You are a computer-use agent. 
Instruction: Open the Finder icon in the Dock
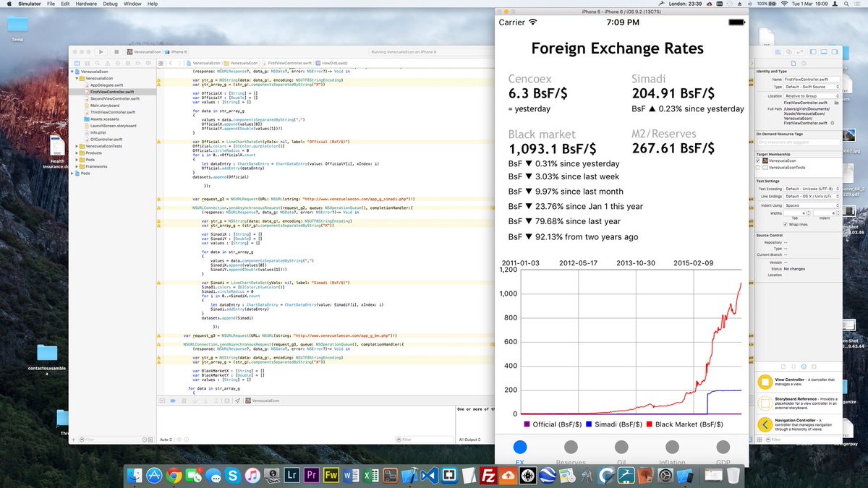point(135,475)
